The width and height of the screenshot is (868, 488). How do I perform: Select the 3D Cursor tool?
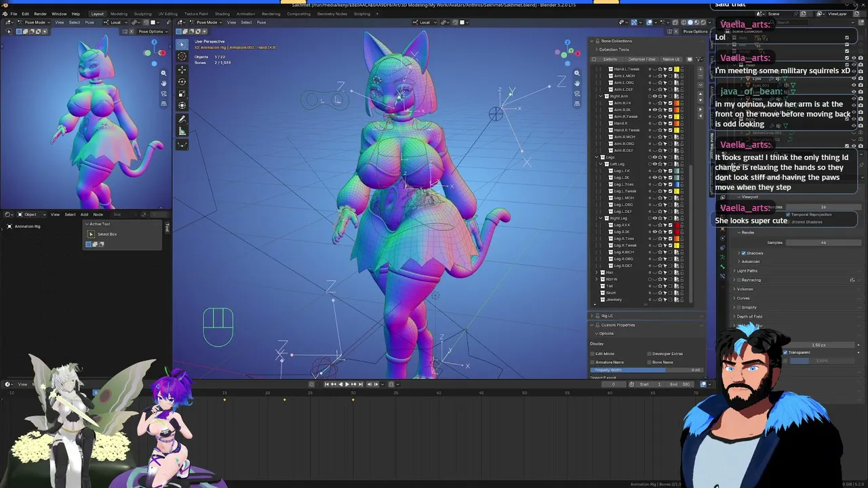tap(182, 57)
